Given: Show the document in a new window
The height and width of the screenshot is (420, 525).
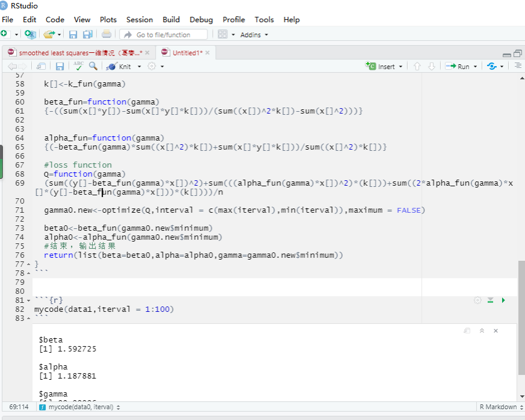Looking at the screenshot, I should (41, 66).
